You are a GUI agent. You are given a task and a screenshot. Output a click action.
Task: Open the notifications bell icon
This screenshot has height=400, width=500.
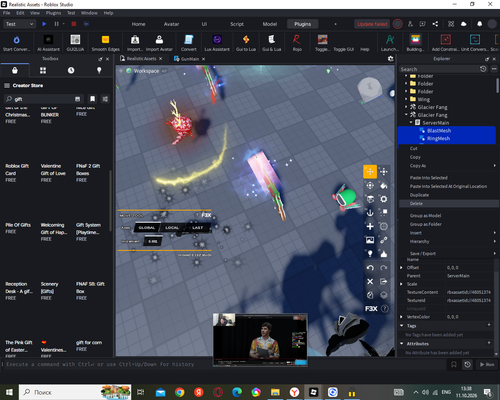[x=479, y=24]
